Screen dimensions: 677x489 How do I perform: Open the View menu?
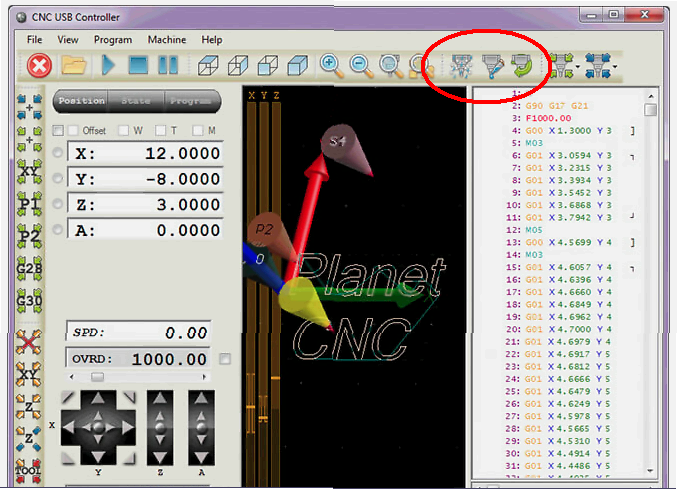point(68,40)
